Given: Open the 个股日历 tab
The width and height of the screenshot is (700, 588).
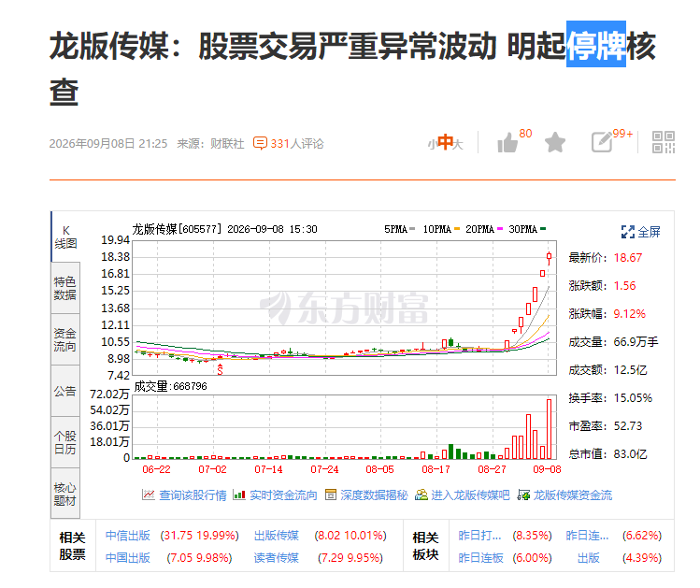Looking at the screenshot, I should pyautogui.click(x=65, y=442).
